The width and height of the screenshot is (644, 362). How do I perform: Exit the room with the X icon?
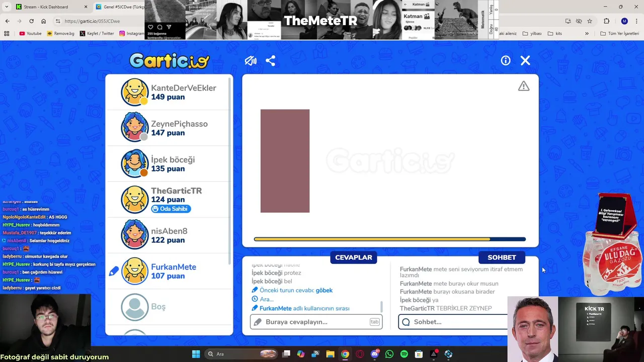525,61
